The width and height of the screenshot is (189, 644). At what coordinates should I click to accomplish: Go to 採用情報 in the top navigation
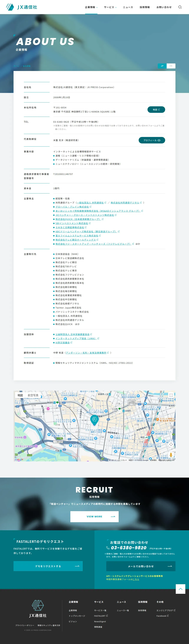[145, 7]
